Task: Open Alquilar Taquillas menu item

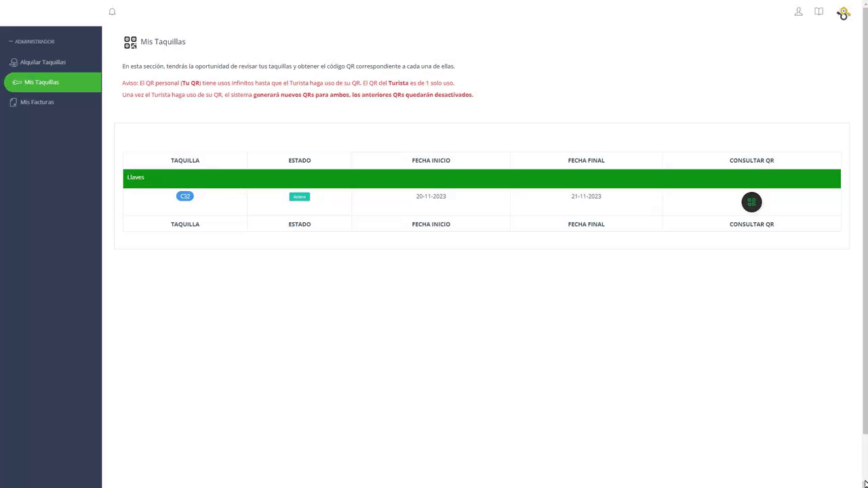Action: pyautogui.click(x=43, y=62)
